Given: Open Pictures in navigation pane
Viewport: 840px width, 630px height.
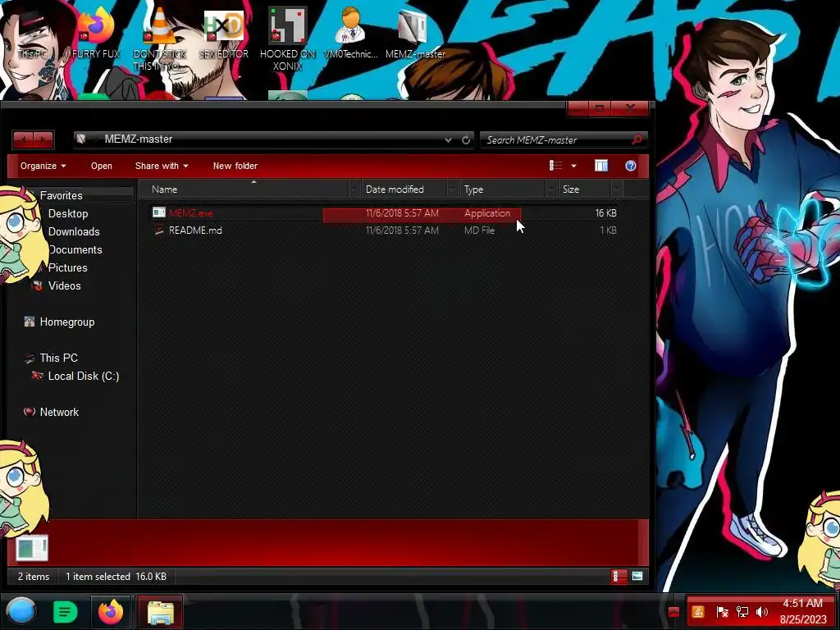Looking at the screenshot, I should coord(67,267).
